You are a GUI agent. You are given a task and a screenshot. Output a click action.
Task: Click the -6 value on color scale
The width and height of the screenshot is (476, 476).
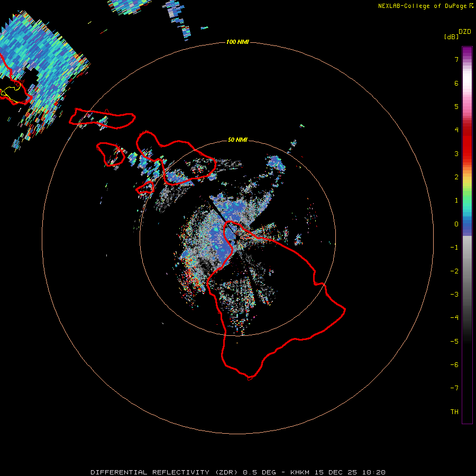454,365
